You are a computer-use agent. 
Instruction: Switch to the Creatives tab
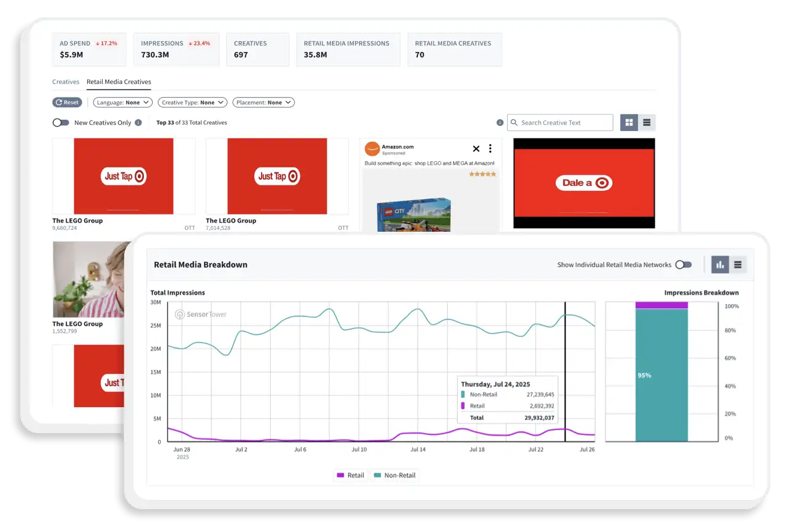66,82
